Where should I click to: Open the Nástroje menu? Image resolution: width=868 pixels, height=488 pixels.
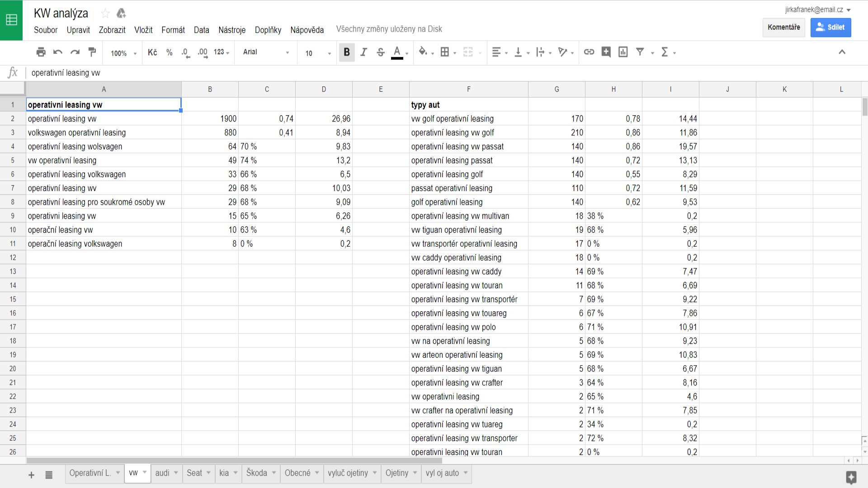coord(232,30)
